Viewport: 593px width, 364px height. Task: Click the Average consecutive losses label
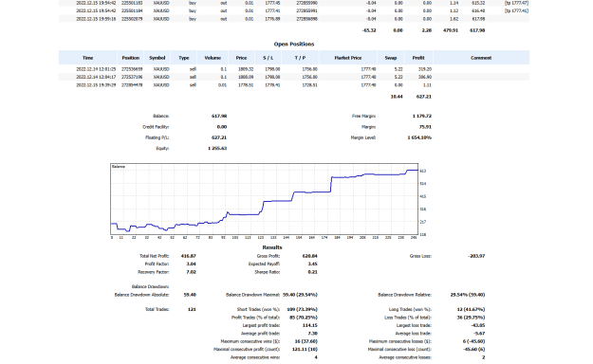point(405,357)
